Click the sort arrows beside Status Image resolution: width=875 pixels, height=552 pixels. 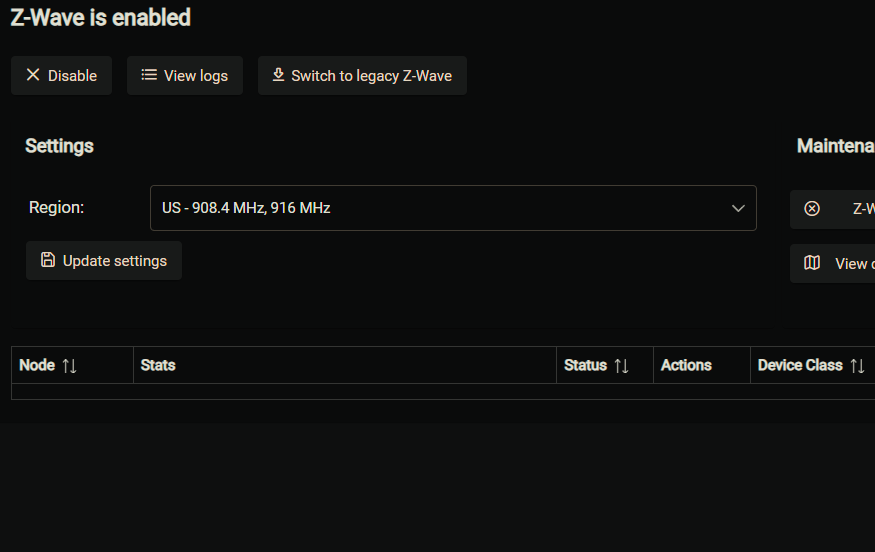[x=621, y=366]
